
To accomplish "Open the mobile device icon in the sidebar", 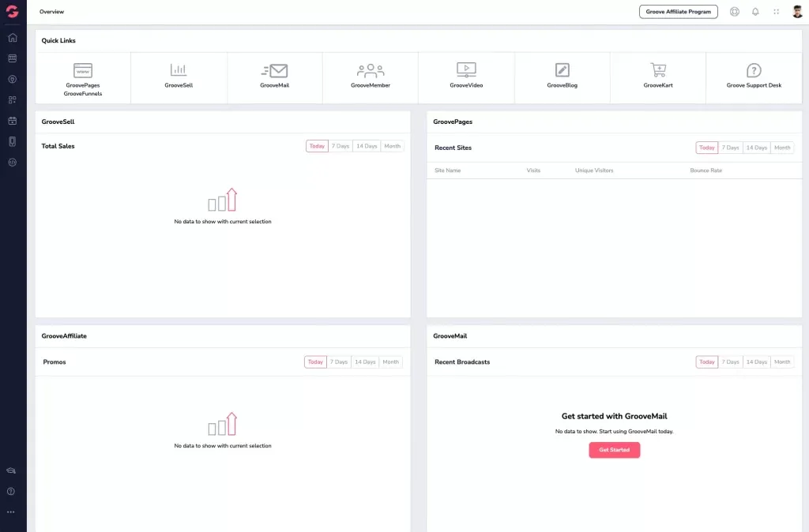I will click(13, 141).
